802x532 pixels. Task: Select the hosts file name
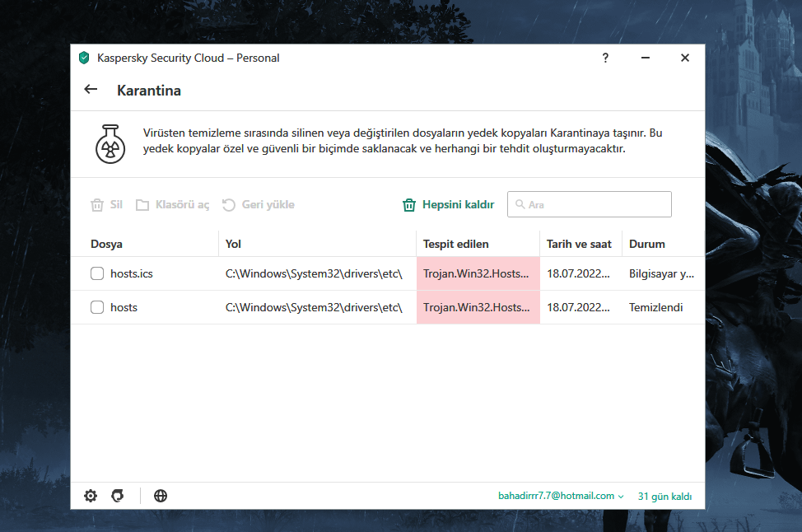tap(124, 307)
